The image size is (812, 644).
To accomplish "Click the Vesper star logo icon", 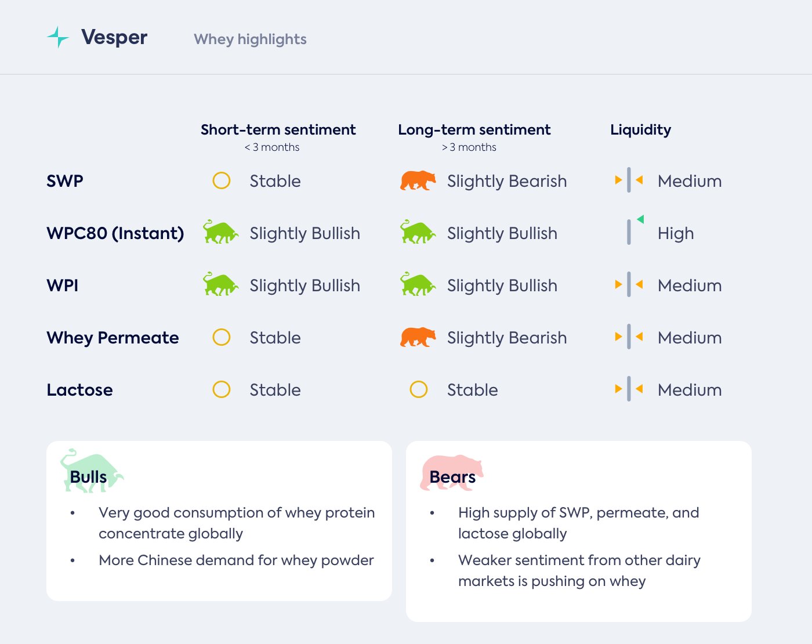I will [58, 37].
